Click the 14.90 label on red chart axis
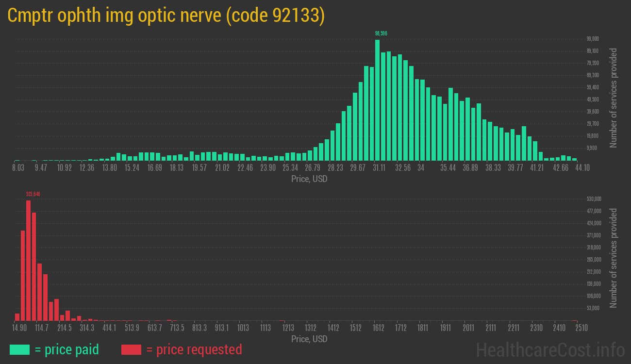The width and height of the screenshot is (631, 364). (20, 328)
